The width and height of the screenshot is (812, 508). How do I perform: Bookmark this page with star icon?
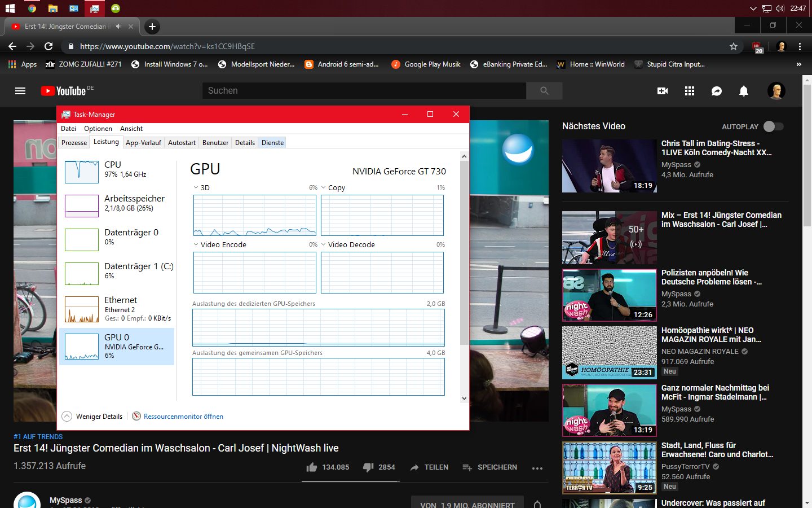click(734, 46)
